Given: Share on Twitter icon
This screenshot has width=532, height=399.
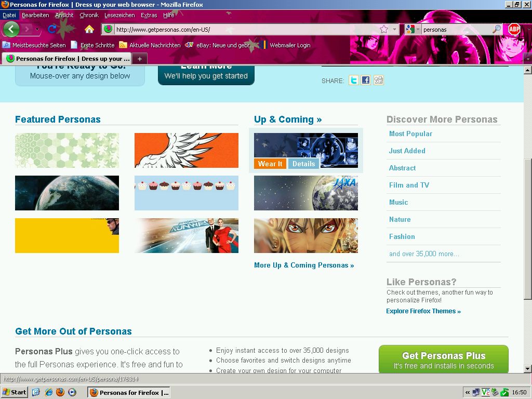Looking at the screenshot, I should 354,80.
